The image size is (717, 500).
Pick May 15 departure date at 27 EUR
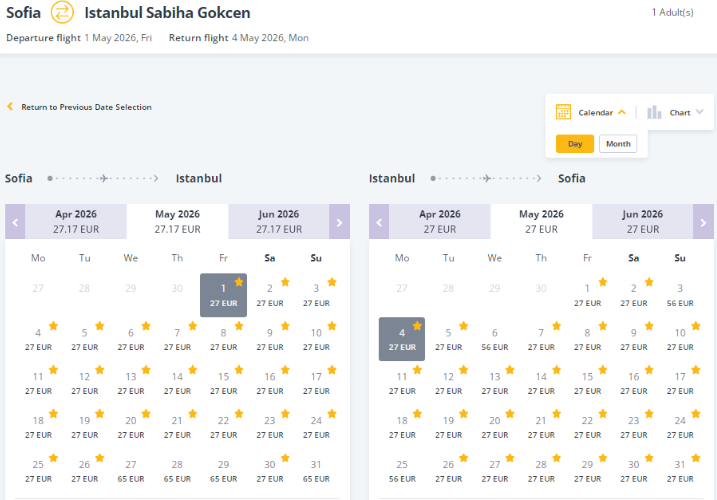(224, 383)
